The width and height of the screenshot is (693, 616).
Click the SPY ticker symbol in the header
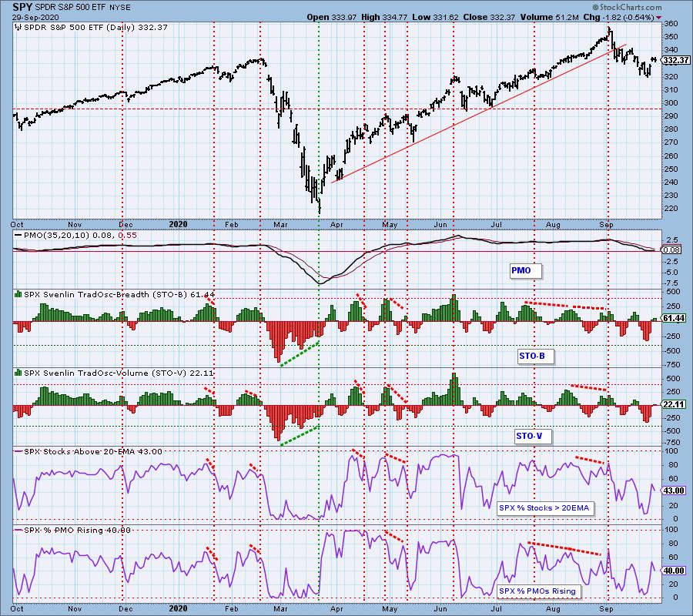click(22, 8)
